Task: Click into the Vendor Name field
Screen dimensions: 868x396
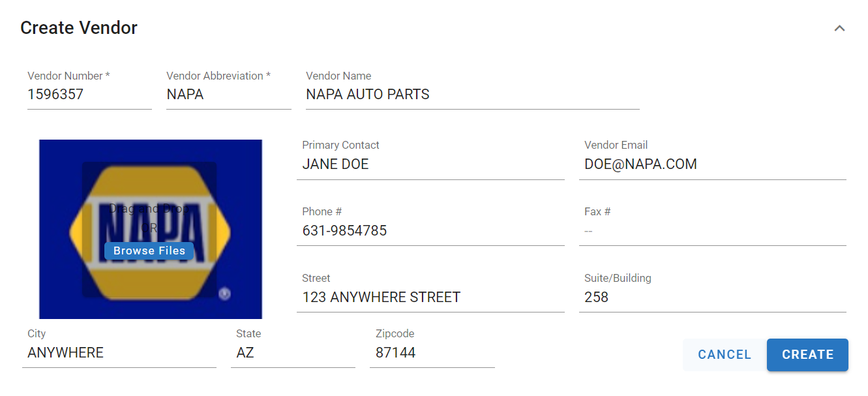Action: (x=471, y=95)
